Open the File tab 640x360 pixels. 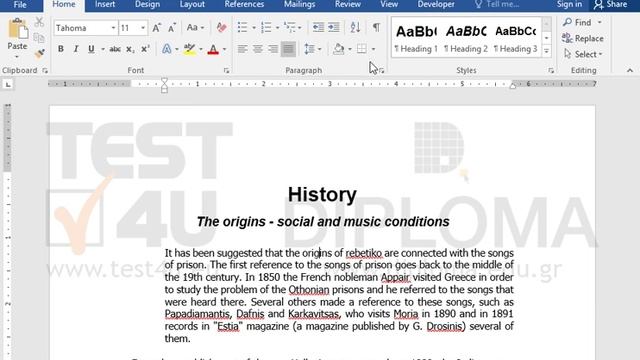[x=20, y=4]
